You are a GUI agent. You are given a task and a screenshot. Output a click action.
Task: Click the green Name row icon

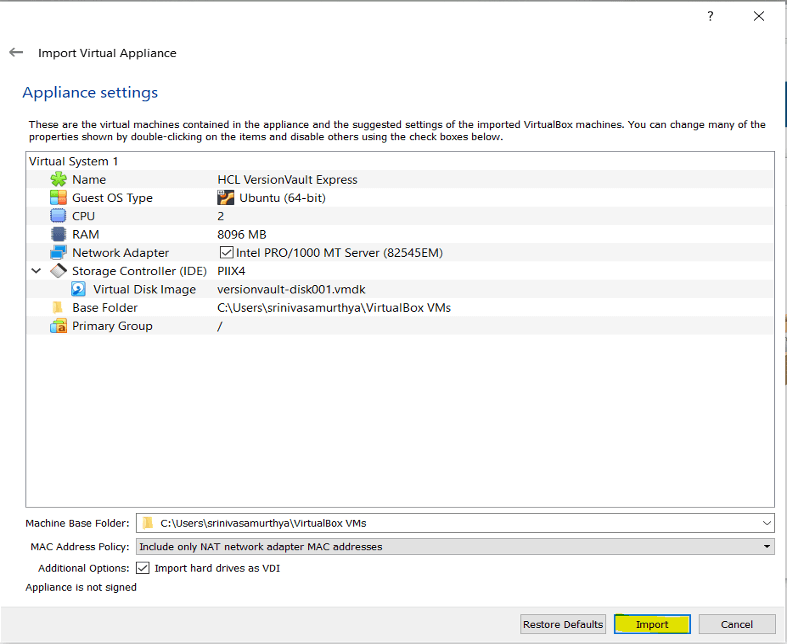58,179
